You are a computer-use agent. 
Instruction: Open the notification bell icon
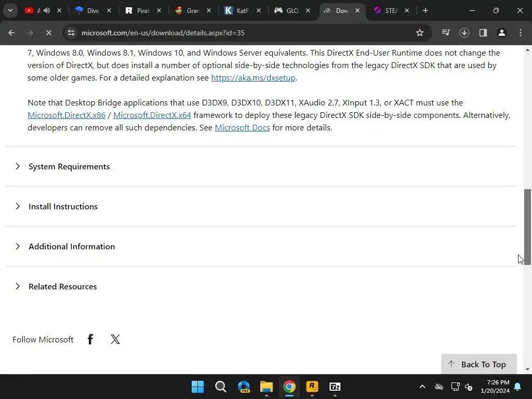518,387
